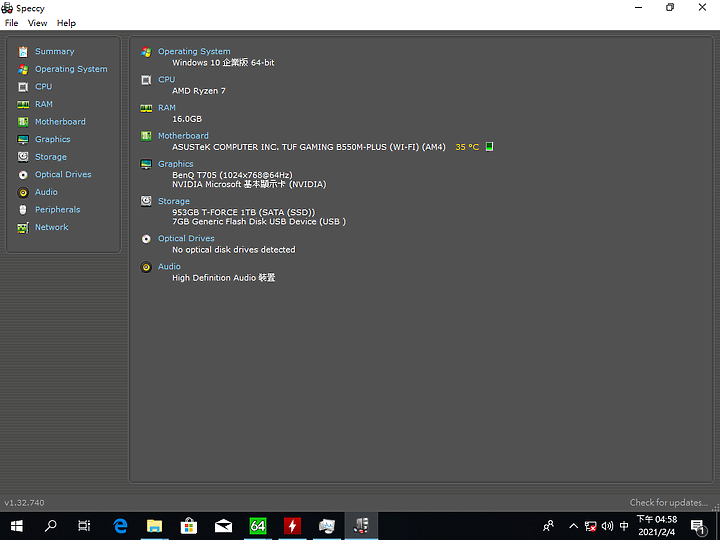Image resolution: width=720 pixels, height=540 pixels.
Task: Launch Microsoft Edge from taskbar
Action: [120, 526]
